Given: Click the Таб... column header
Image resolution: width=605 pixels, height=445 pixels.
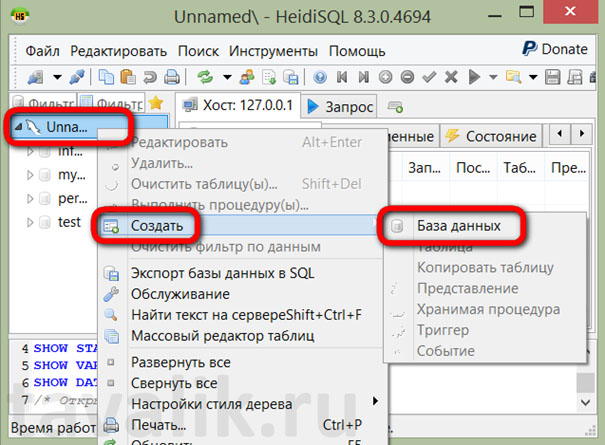Looking at the screenshot, I should click(x=520, y=167).
